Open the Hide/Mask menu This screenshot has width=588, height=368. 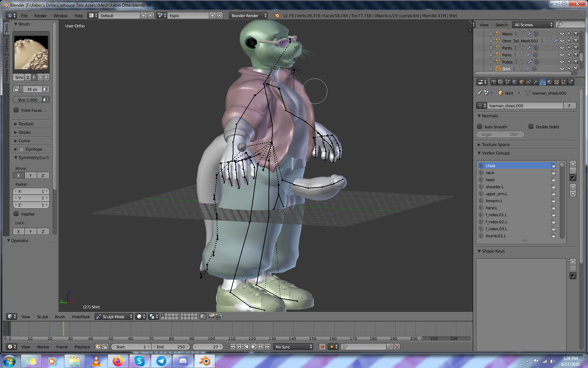point(80,316)
